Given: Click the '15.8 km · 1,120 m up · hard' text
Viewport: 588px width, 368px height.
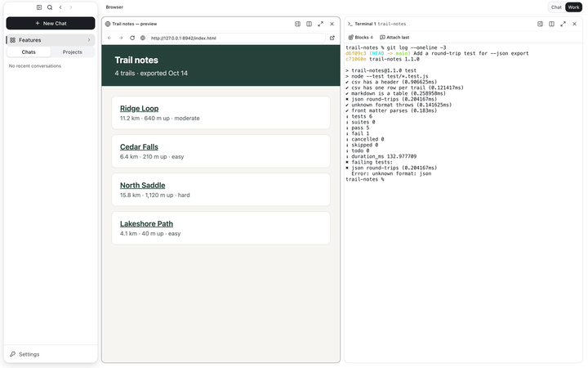Looking at the screenshot, I should coord(155,195).
